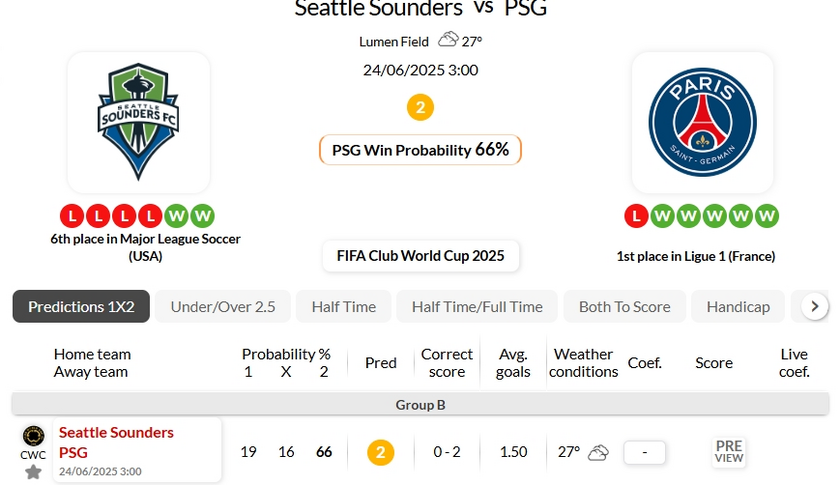840x485 pixels.
Task: Open the PRE VIEW match preview
Action: click(729, 452)
